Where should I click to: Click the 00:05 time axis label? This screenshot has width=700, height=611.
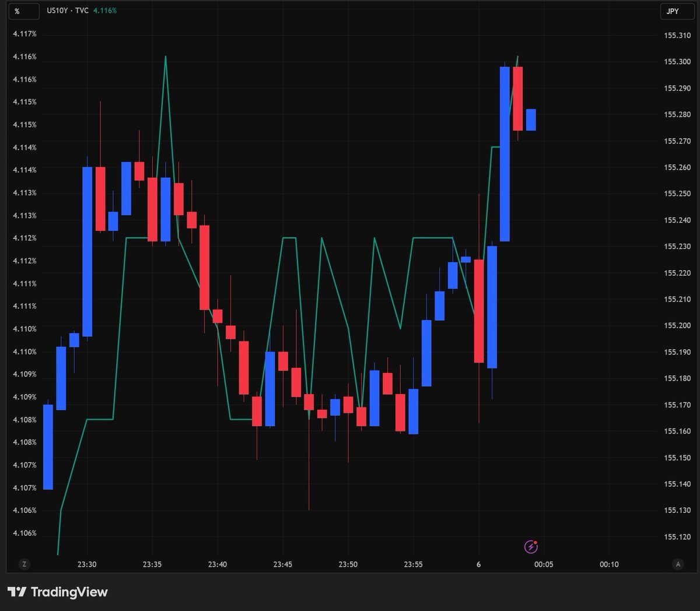pos(544,564)
